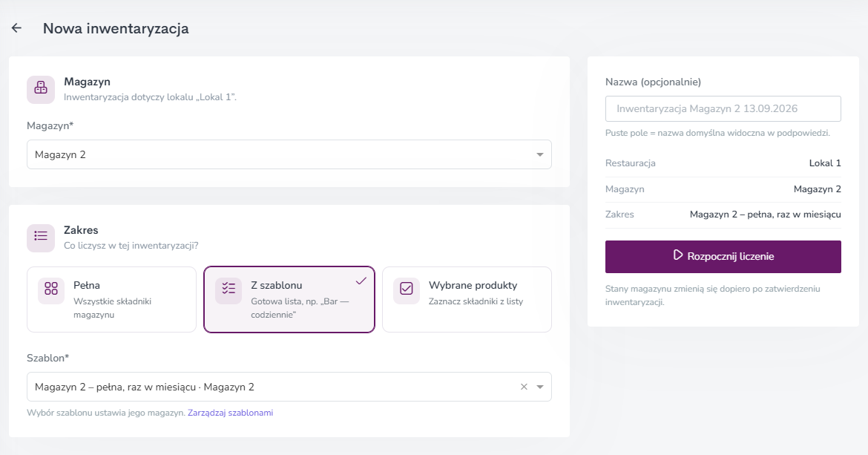Click the checklist icon on Z szablonu card

click(228, 289)
